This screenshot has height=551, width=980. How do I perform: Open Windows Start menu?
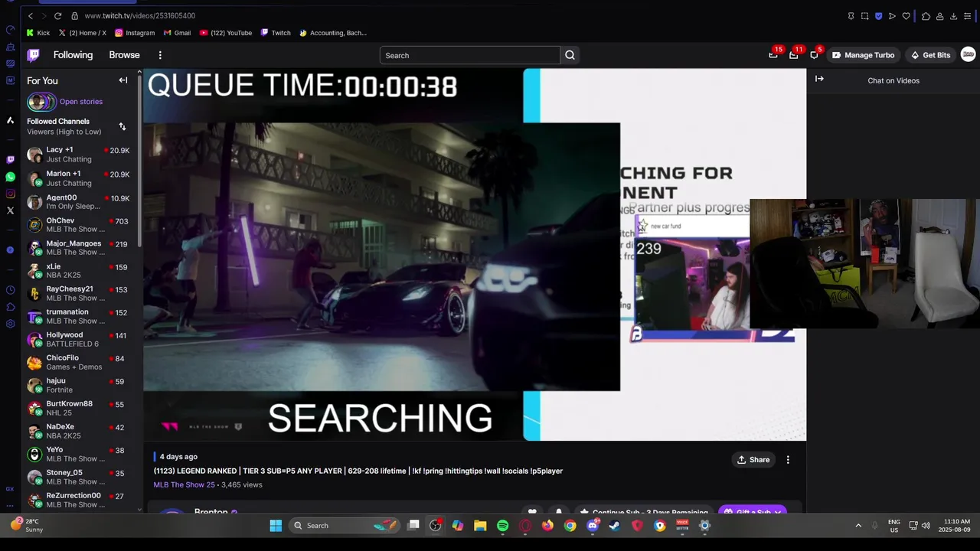tap(276, 526)
